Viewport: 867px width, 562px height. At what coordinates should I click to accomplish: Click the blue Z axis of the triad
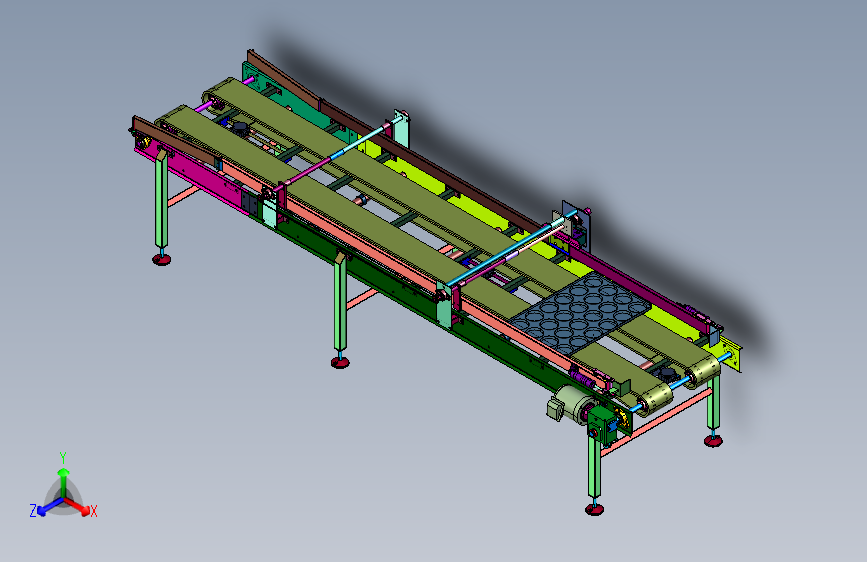[x=49, y=506]
